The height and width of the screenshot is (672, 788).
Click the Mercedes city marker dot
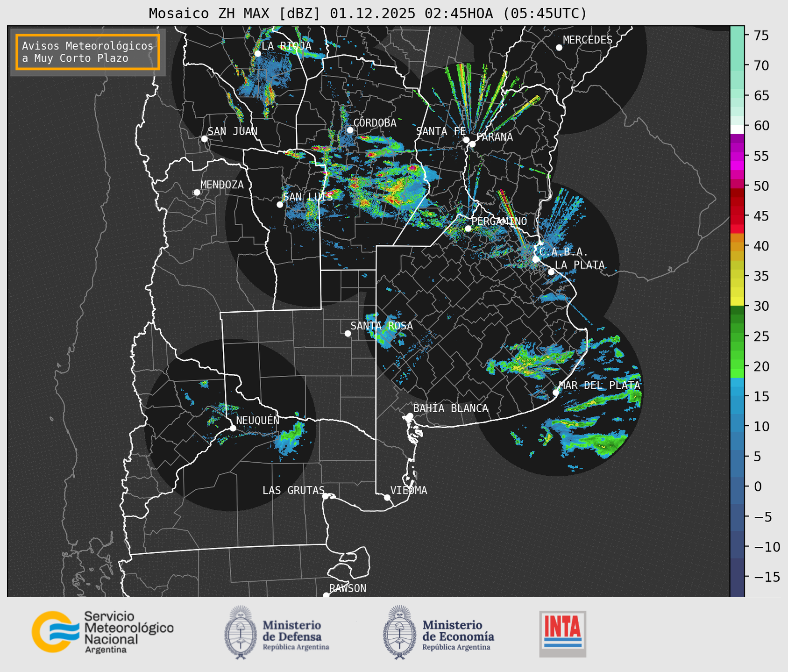point(559,47)
